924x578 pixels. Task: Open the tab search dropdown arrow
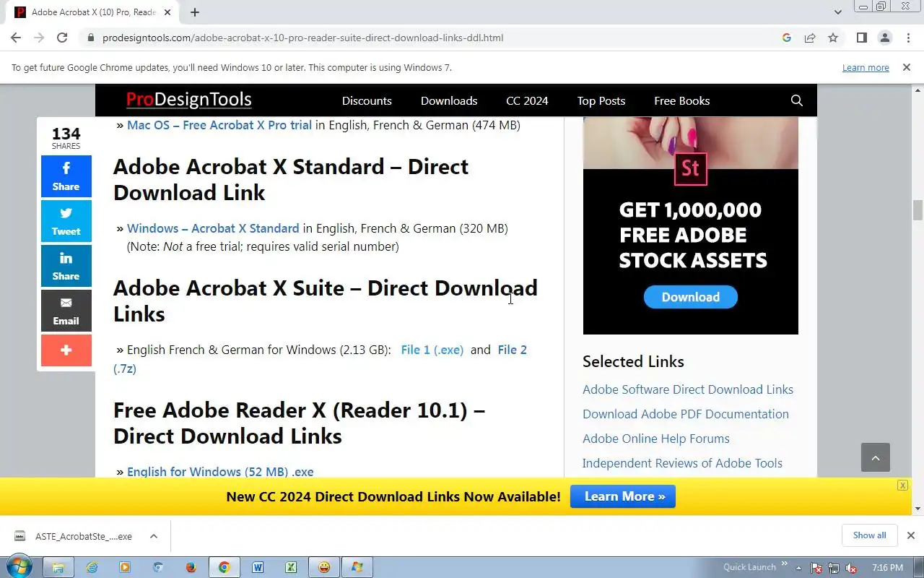pos(837,12)
